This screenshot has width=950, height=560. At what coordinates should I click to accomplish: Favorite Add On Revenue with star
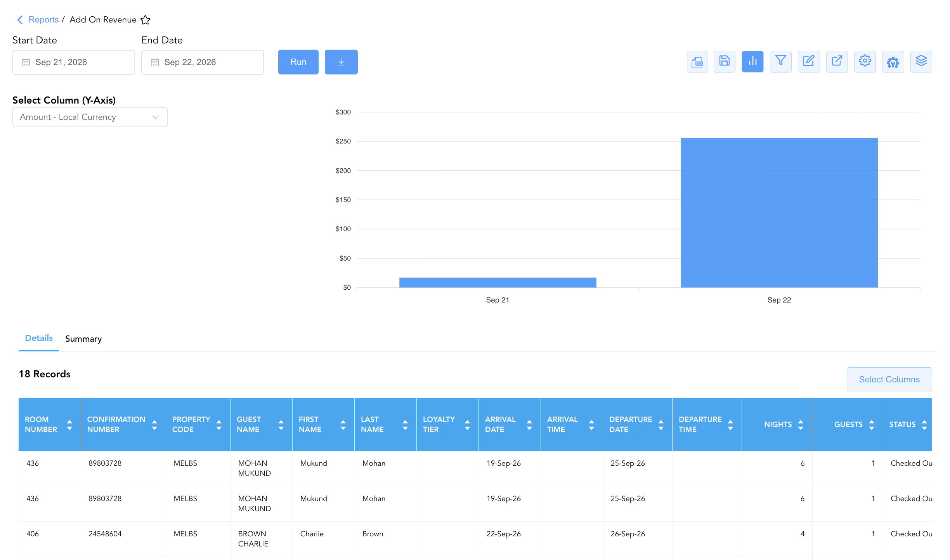point(146,20)
